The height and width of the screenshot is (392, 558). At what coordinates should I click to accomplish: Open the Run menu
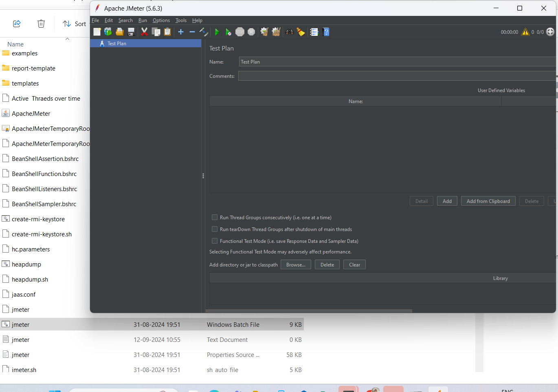click(143, 20)
